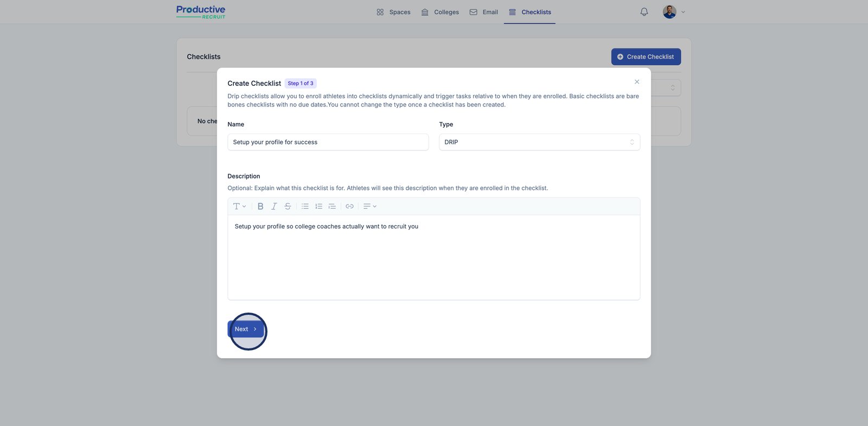Screen dimensions: 868x426
Task: Open the Checklists tab
Action: 529,12
